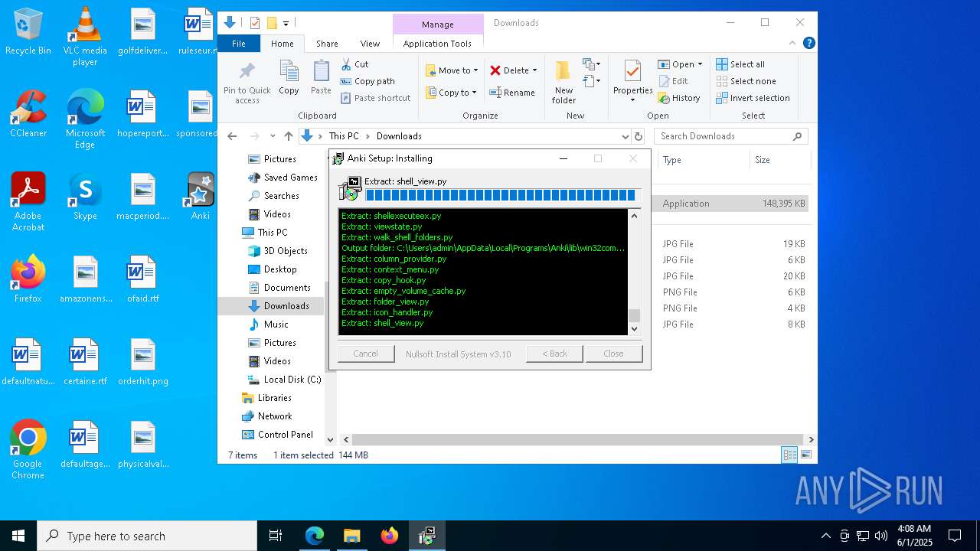Switch to the View ribbon tab
The height and width of the screenshot is (551, 980).
tap(370, 44)
